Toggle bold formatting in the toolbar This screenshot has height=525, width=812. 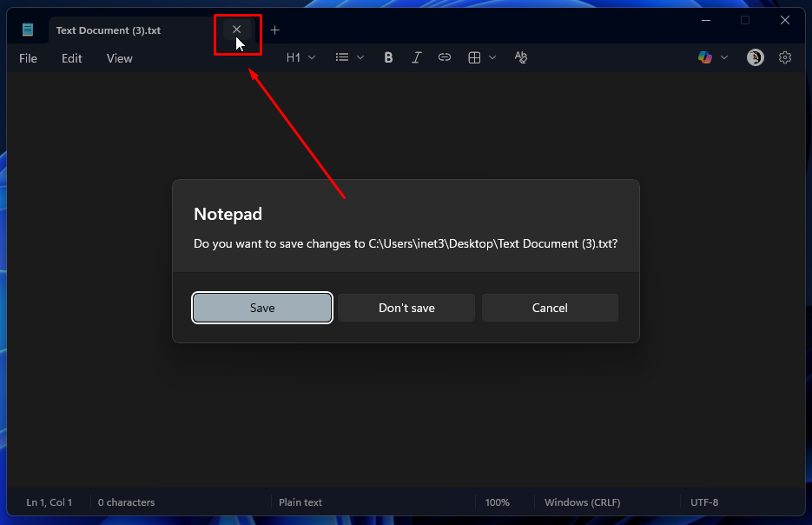click(388, 57)
